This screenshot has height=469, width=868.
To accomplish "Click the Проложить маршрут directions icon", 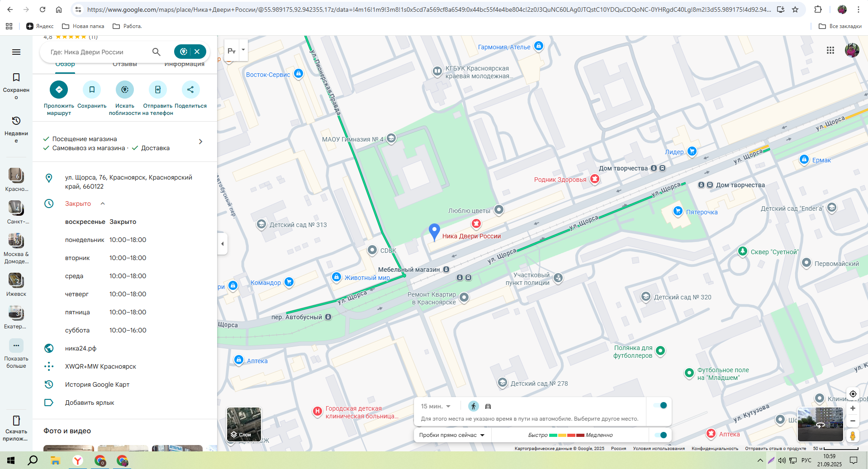I will coord(59,90).
